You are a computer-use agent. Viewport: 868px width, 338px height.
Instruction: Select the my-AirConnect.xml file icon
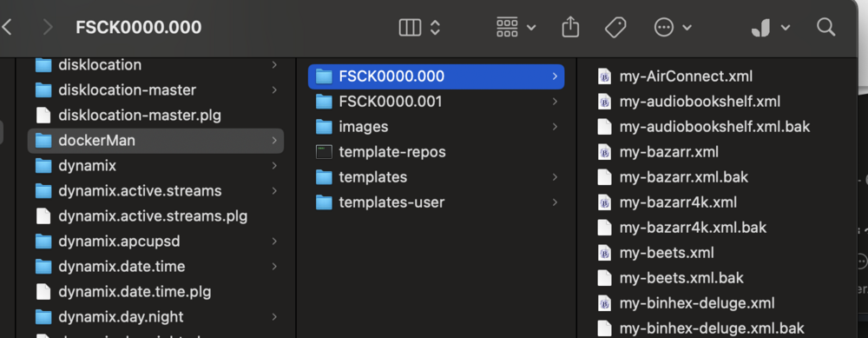(x=604, y=76)
